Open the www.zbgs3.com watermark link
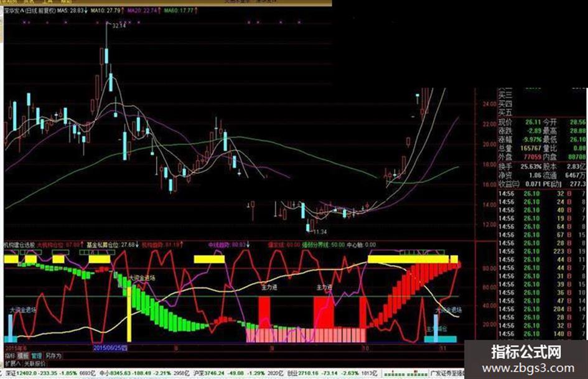 [x=528, y=368]
